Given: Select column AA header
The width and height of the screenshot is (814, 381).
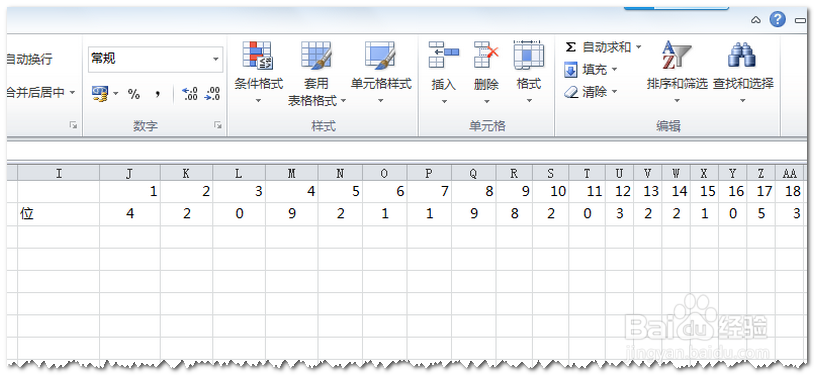Looking at the screenshot, I should coord(789,173).
